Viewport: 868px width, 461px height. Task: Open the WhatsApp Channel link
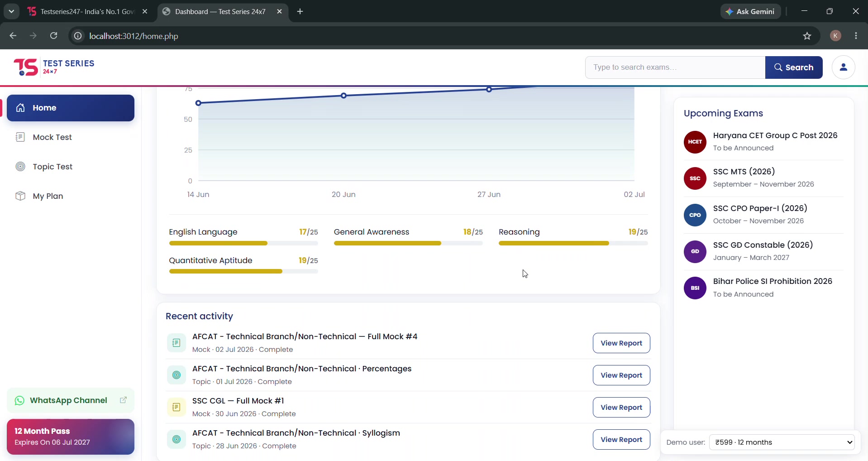pyautogui.click(x=71, y=400)
